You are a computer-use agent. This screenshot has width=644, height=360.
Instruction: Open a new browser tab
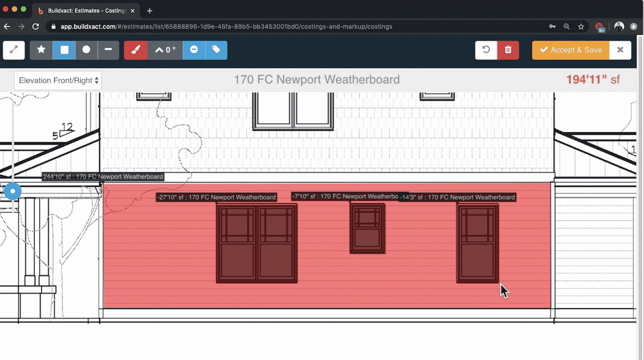pyautogui.click(x=149, y=11)
